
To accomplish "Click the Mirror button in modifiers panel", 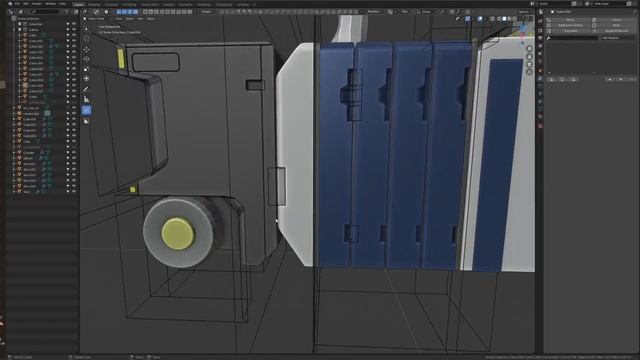I will coord(570,20).
